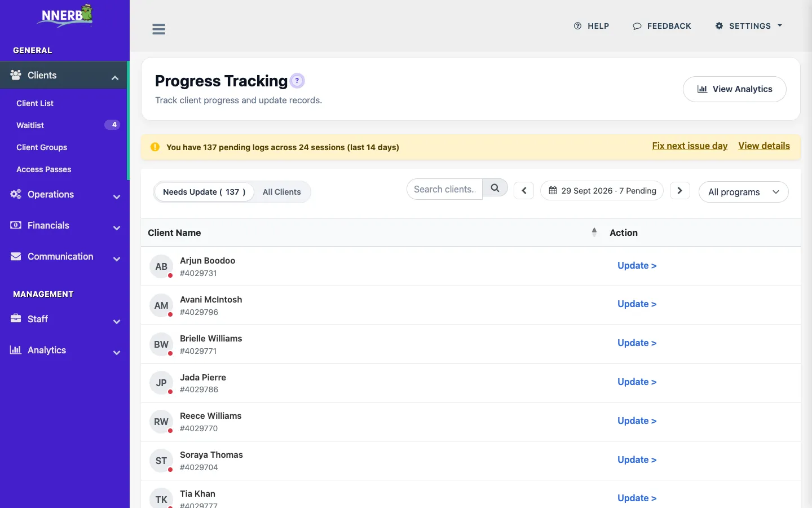Open Client Groups in sidebar

[42, 147]
